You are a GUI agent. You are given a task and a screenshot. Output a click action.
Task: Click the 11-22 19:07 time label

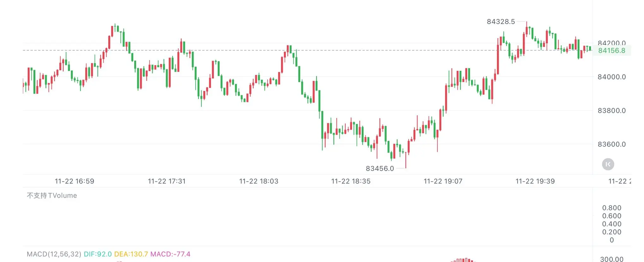[443, 181]
